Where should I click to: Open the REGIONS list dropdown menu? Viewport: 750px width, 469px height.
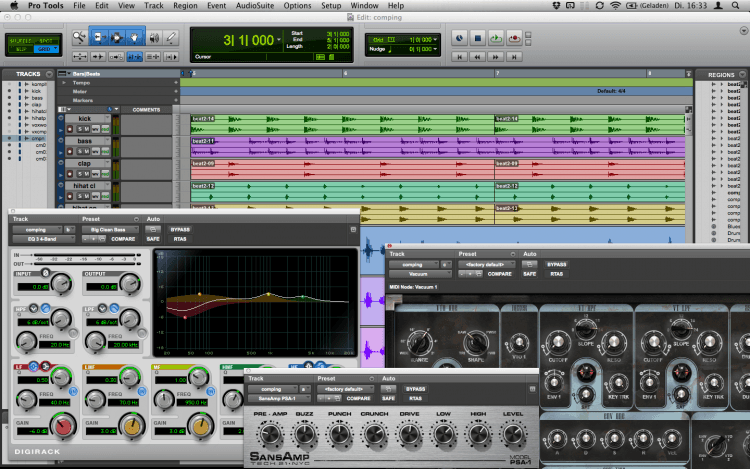tap(742, 75)
